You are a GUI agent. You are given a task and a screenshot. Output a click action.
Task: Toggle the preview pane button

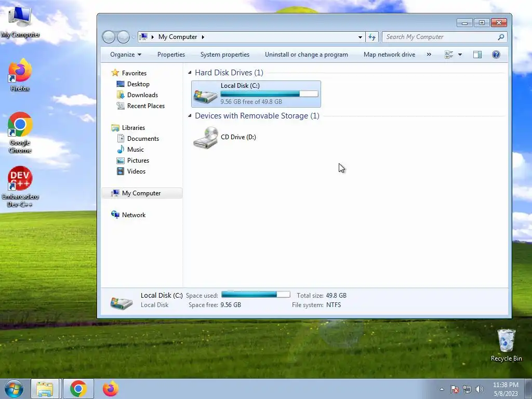pos(477,55)
